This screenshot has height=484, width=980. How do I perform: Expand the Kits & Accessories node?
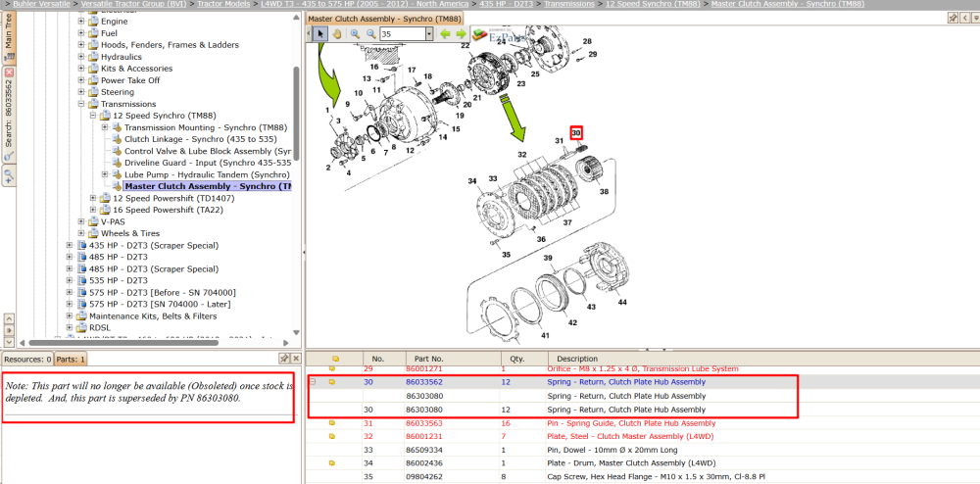pos(81,69)
